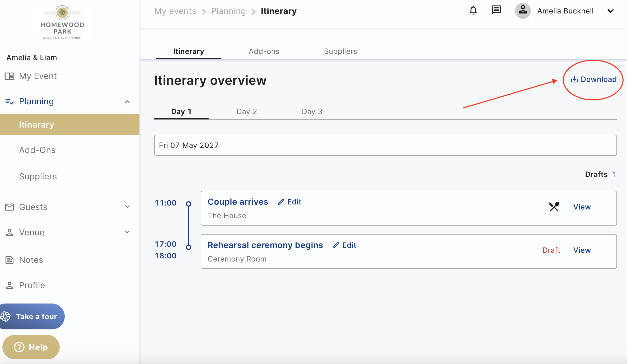Click Edit next to Rehearsal ceremony begins
The image size is (627, 364).
coord(344,245)
